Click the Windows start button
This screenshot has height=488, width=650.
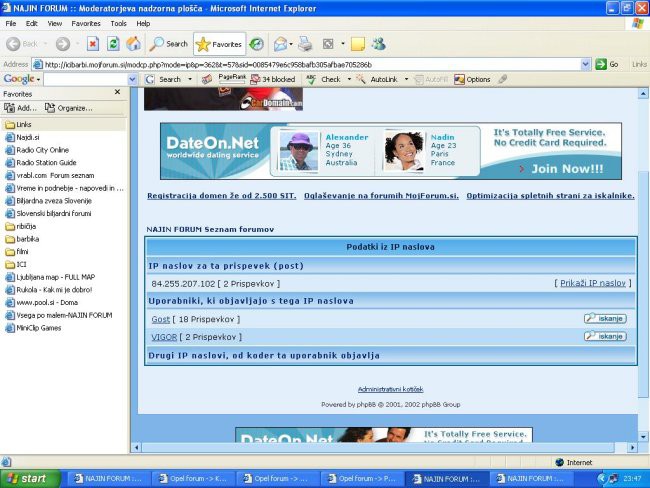[x=30, y=478]
